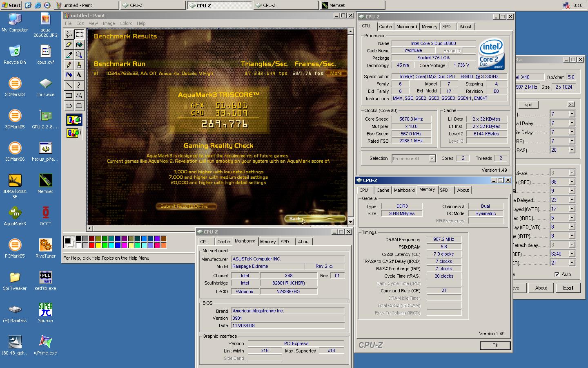588x368 pixels.
Task: Open the setfsb.exe desktop icon
Action: 45,280
